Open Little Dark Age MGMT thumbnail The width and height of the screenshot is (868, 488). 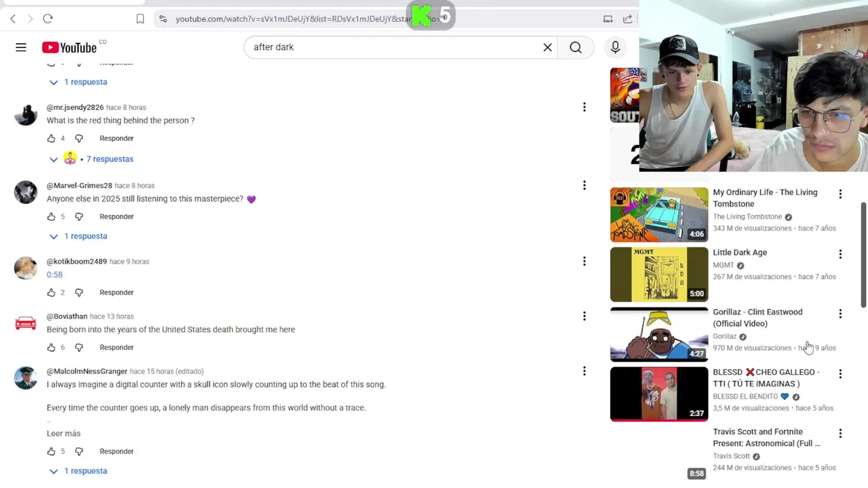coord(659,274)
